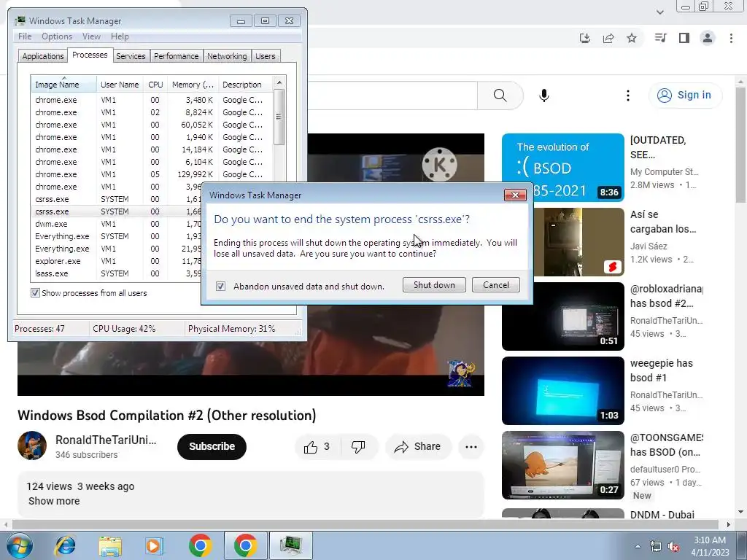Screen dimensions: 747x560
Task: Click the muted volume tray icon
Action: pos(673,547)
